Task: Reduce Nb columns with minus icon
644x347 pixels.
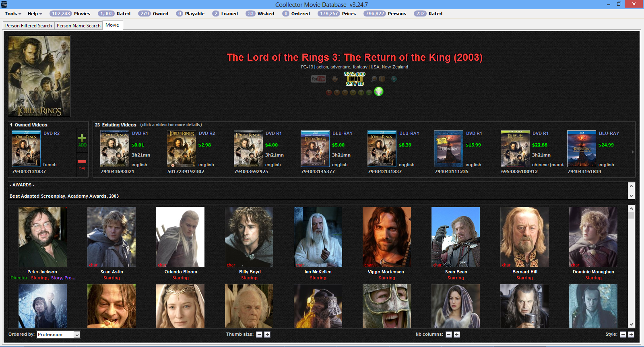Action: (449, 335)
